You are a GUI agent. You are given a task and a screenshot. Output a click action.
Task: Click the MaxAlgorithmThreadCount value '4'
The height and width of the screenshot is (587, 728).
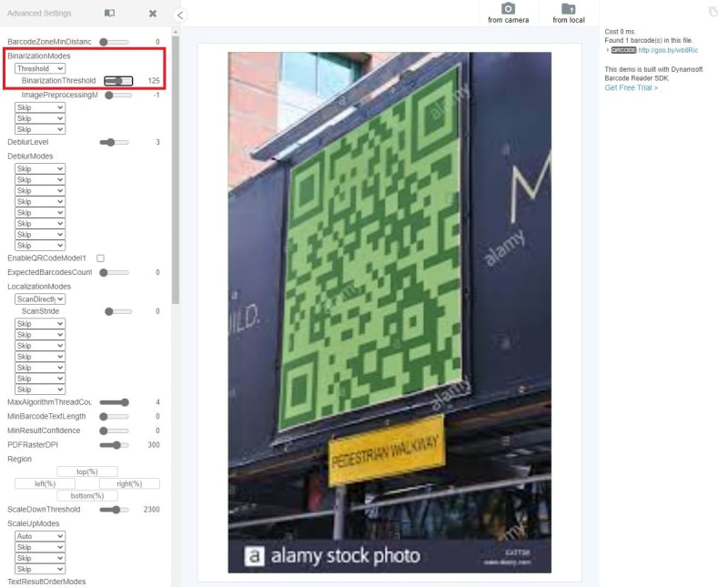click(157, 402)
